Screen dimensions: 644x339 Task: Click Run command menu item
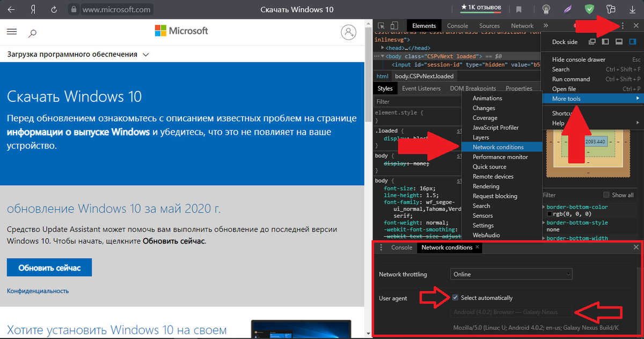click(592, 79)
